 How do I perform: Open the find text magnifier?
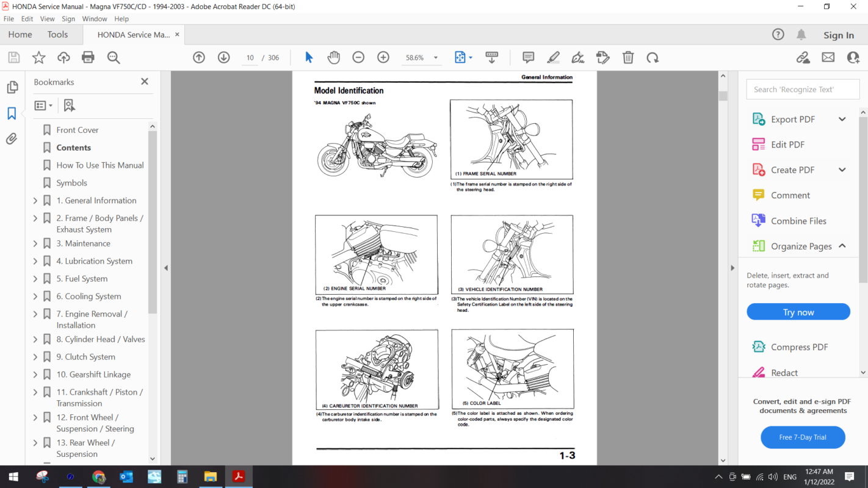click(x=114, y=57)
